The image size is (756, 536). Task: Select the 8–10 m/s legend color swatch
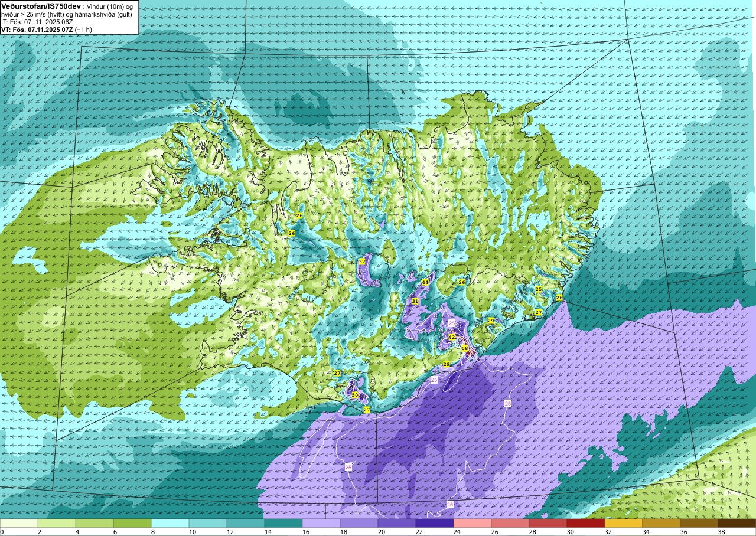click(170, 523)
